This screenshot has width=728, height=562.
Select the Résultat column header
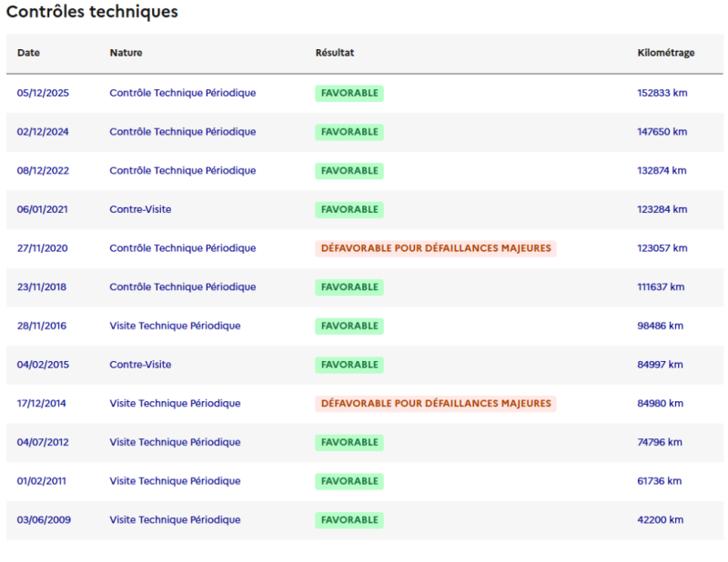(335, 53)
